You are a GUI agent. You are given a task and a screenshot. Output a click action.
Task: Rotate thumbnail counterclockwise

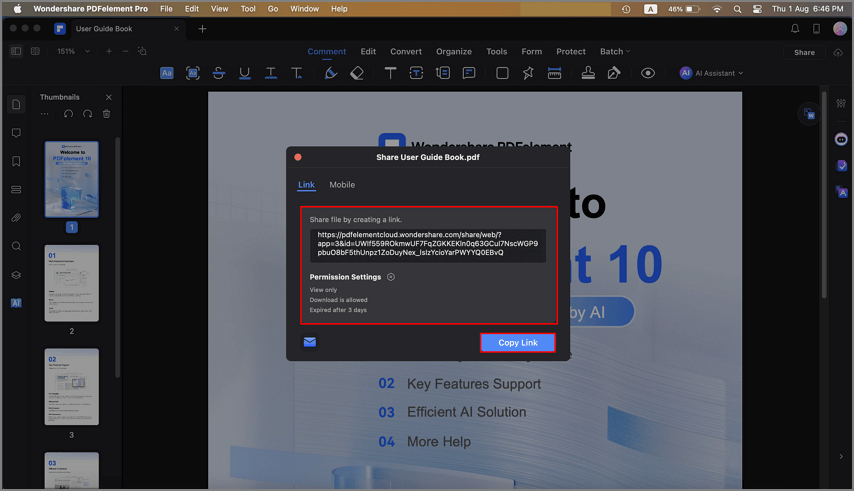pyautogui.click(x=68, y=114)
